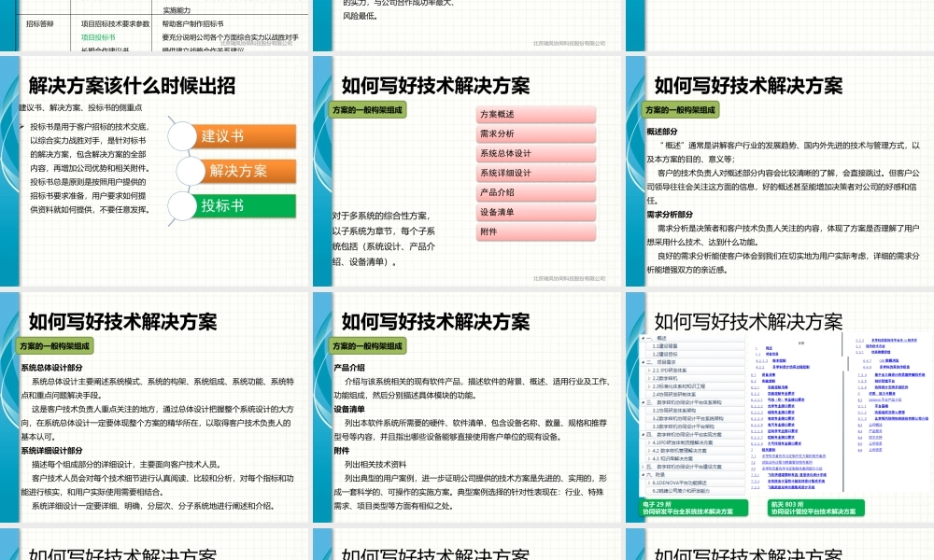Click the circle beside 投标书

coord(182,206)
